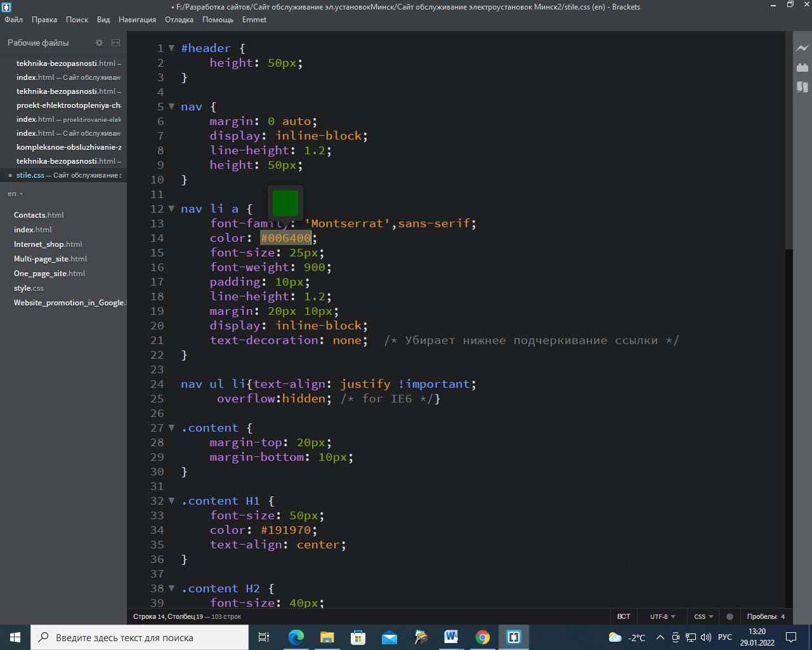Open the Отладка menu
This screenshot has height=650, width=812.
tap(179, 20)
